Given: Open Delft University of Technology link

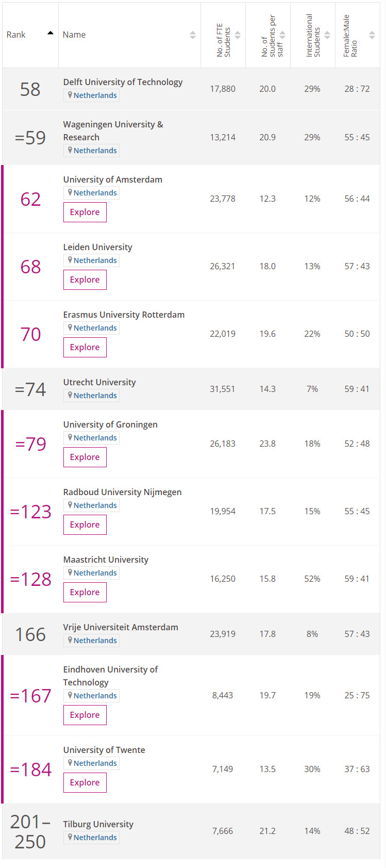Looking at the screenshot, I should click(x=123, y=82).
